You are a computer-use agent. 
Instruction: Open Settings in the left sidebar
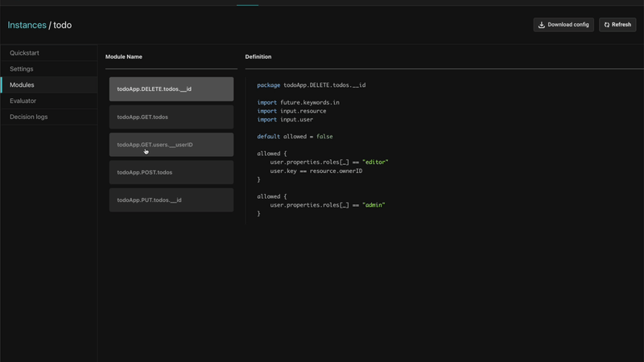[22, 69]
